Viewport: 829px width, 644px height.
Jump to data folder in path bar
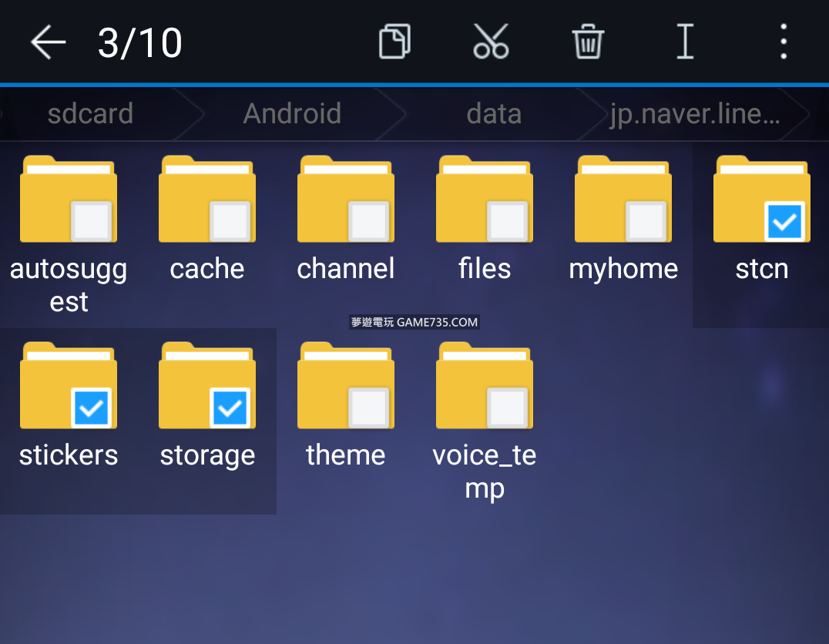tap(494, 114)
